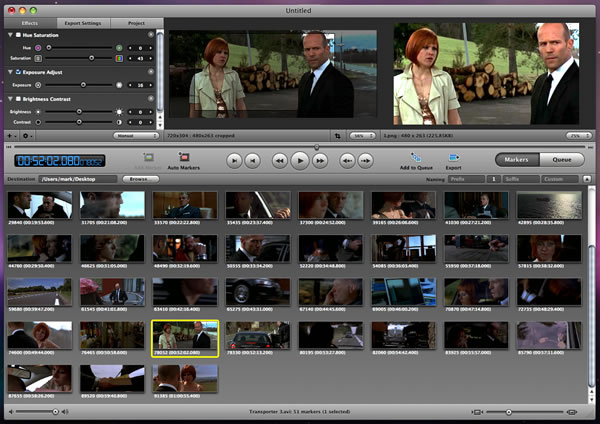
Task: Open the Export Settings tab
Action: click(83, 23)
